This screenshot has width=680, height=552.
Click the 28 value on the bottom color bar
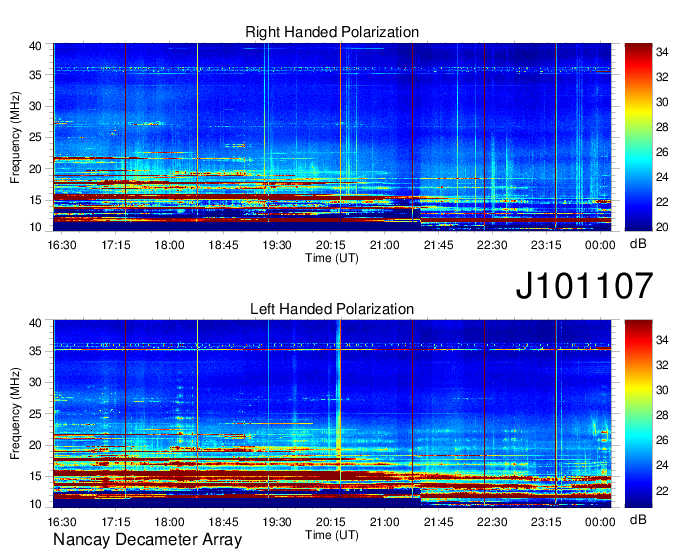(x=662, y=415)
